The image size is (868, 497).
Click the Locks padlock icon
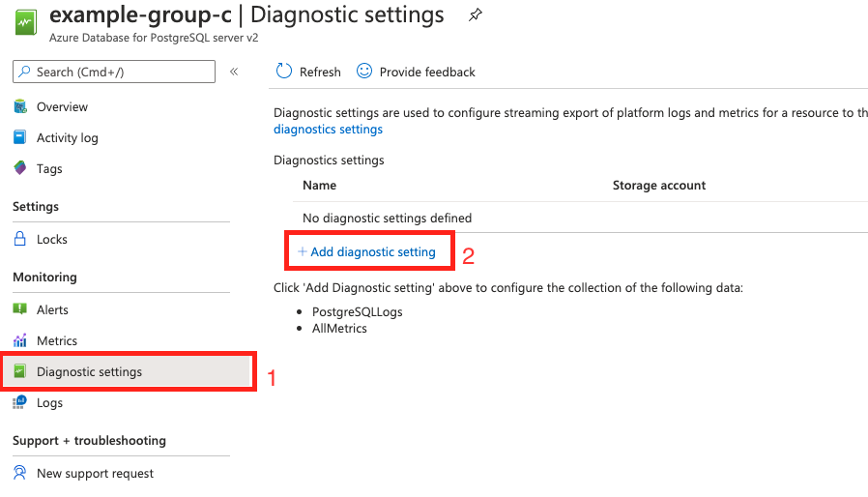click(x=20, y=239)
